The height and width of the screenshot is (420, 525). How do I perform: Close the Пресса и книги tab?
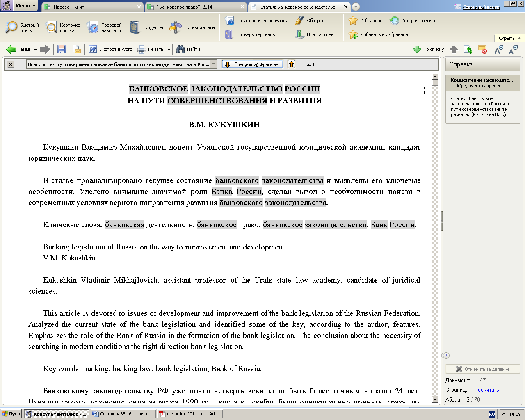click(139, 7)
